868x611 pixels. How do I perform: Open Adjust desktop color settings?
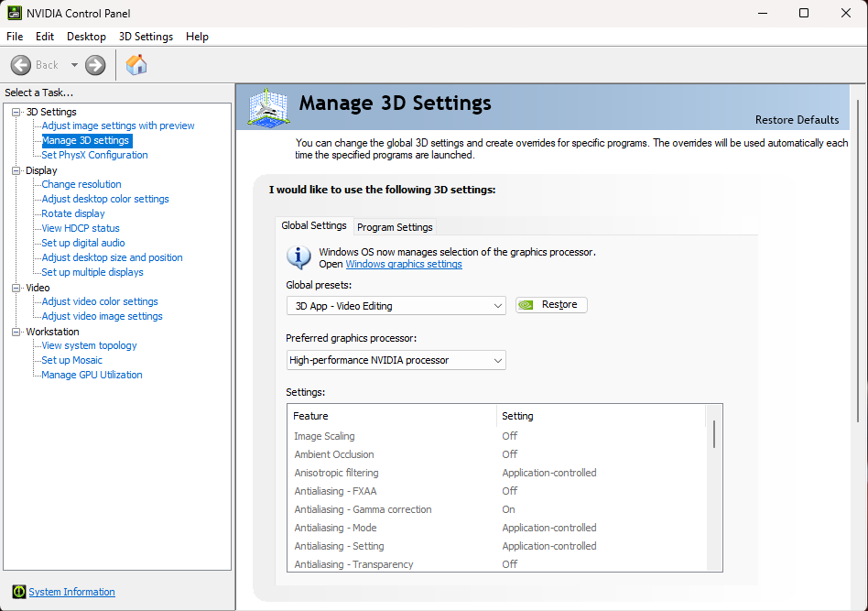point(105,199)
